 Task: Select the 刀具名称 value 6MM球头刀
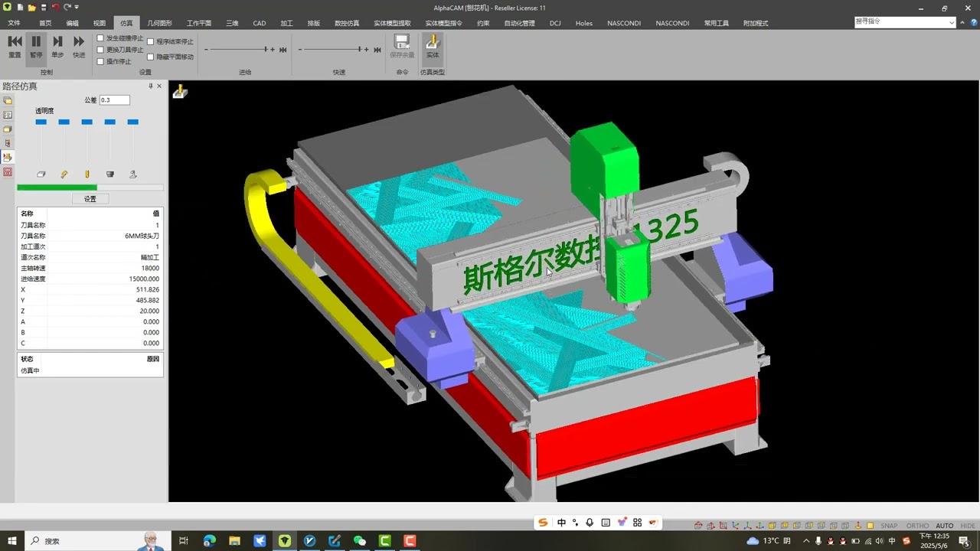click(142, 236)
